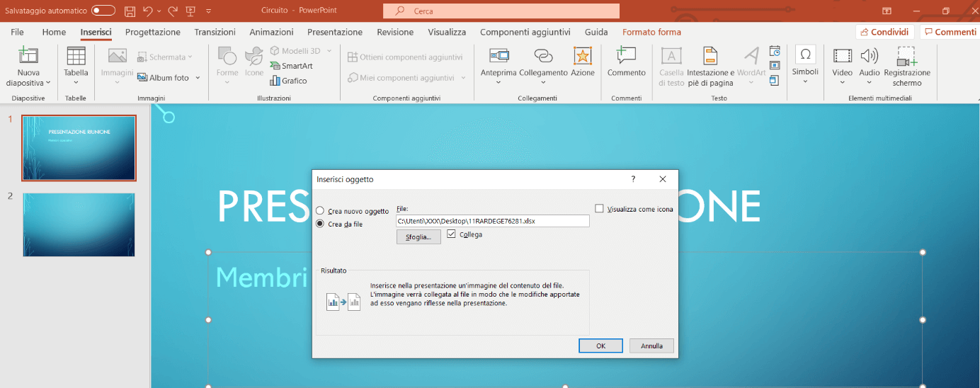
Task: Expand the Collegamento dropdown arrow
Action: 543,82
